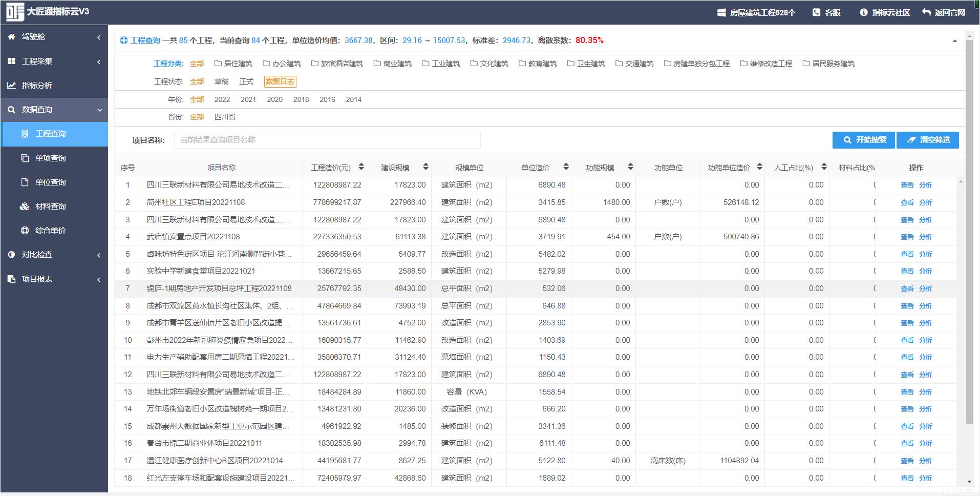Screen dimensions: 980x496
Task: Open 材料查询 menu item
Action: point(54,206)
